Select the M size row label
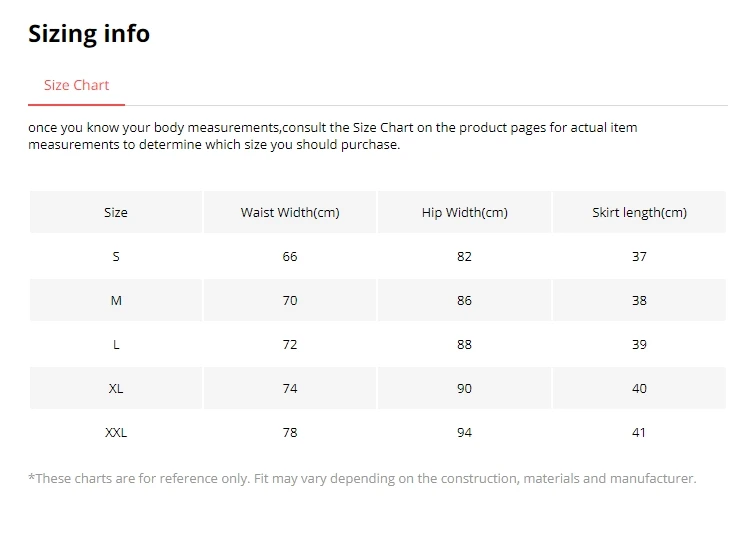The image size is (755, 548). (116, 301)
